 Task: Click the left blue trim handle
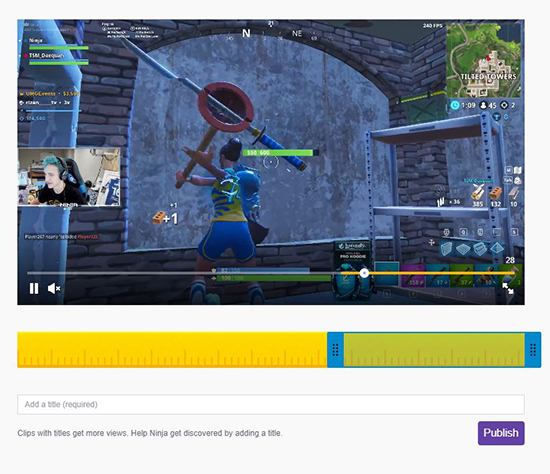coord(335,349)
